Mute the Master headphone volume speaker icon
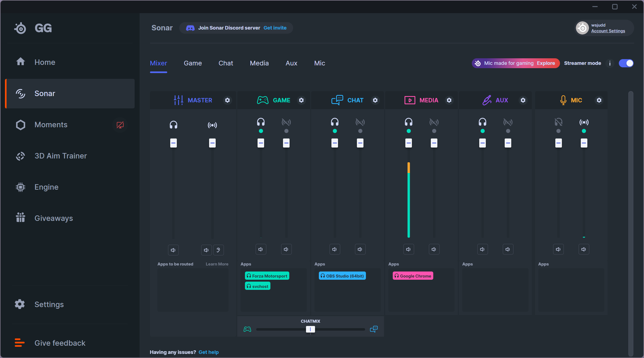 (x=173, y=250)
